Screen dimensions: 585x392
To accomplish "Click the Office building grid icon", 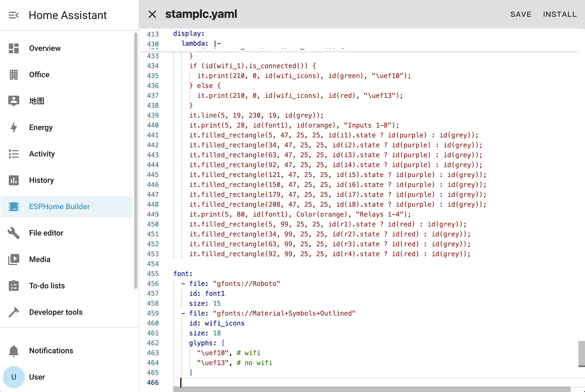I will (x=13, y=75).
